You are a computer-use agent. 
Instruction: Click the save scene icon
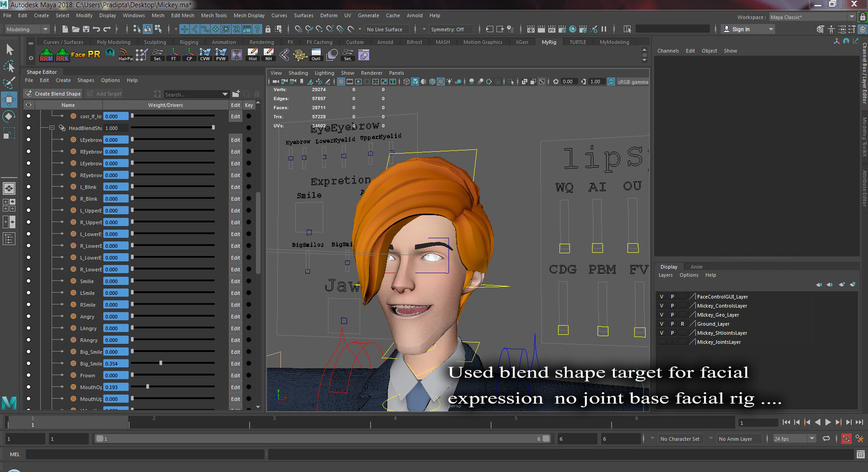[86, 29]
